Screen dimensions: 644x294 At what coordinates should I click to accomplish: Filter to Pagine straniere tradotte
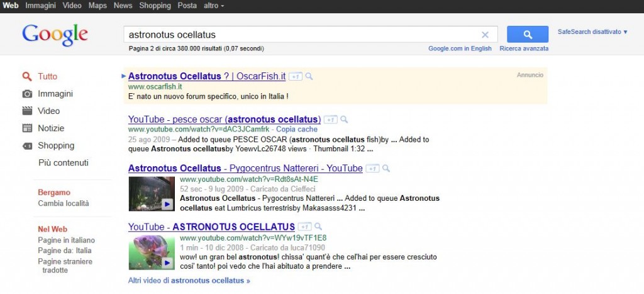tap(65, 266)
